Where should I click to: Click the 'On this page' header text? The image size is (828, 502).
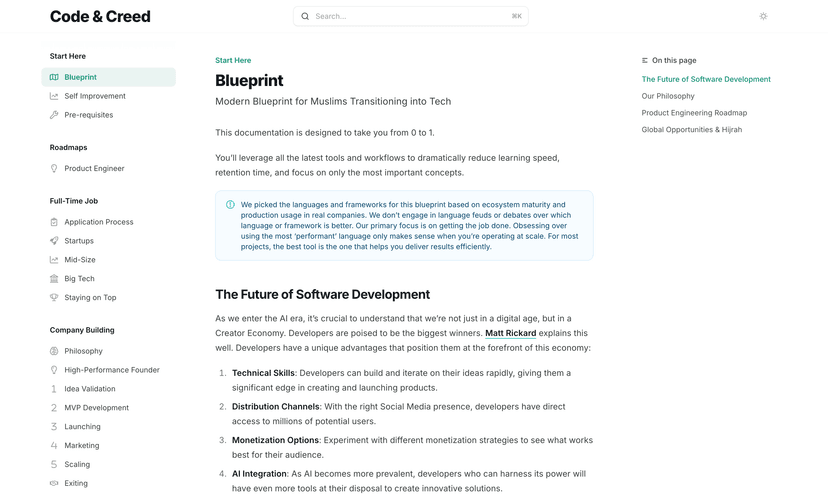[674, 60]
